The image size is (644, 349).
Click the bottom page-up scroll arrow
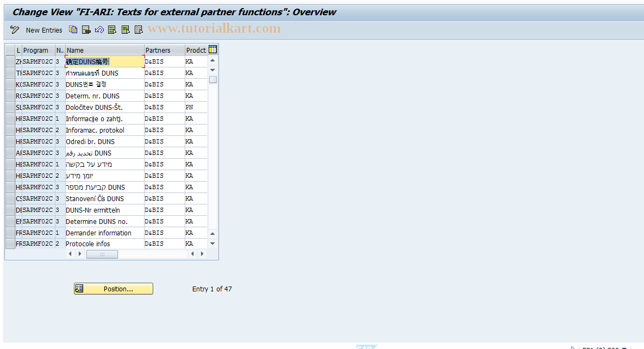pyautogui.click(x=212, y=234)
